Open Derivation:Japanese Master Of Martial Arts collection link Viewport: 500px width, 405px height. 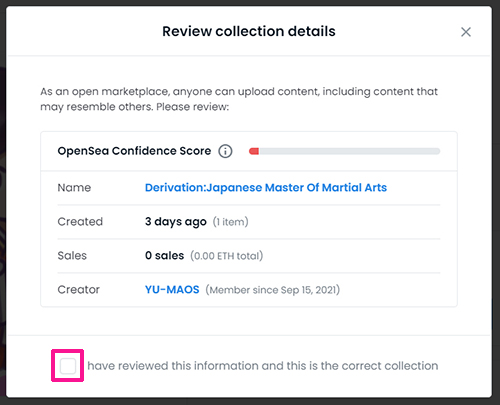(266, 188)
